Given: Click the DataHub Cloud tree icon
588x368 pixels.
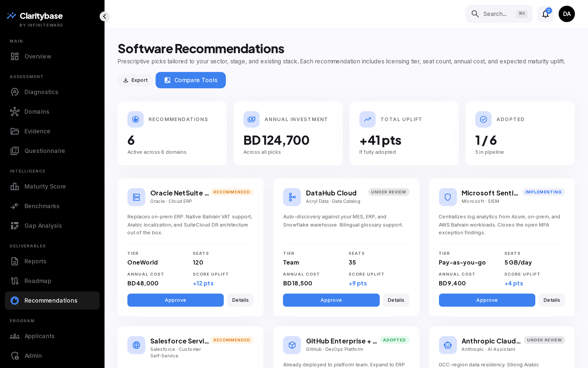Looking at the screenshot, I should [x=292, y=197].
